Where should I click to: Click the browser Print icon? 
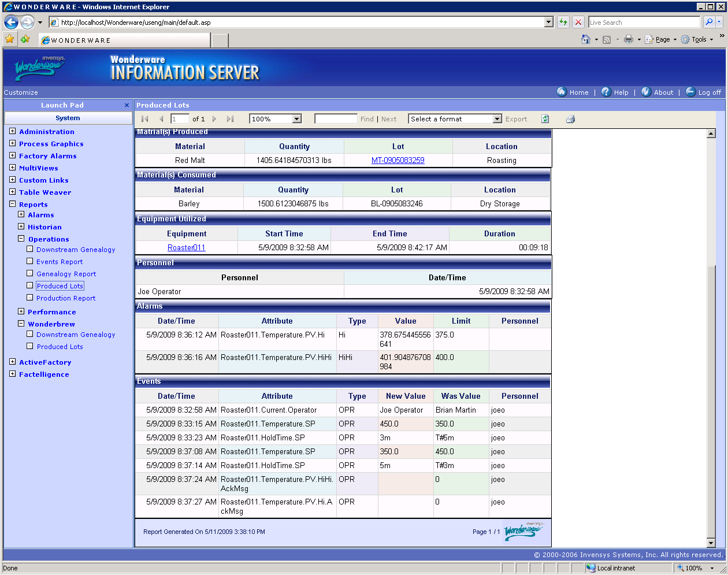[x=629, y=39]
